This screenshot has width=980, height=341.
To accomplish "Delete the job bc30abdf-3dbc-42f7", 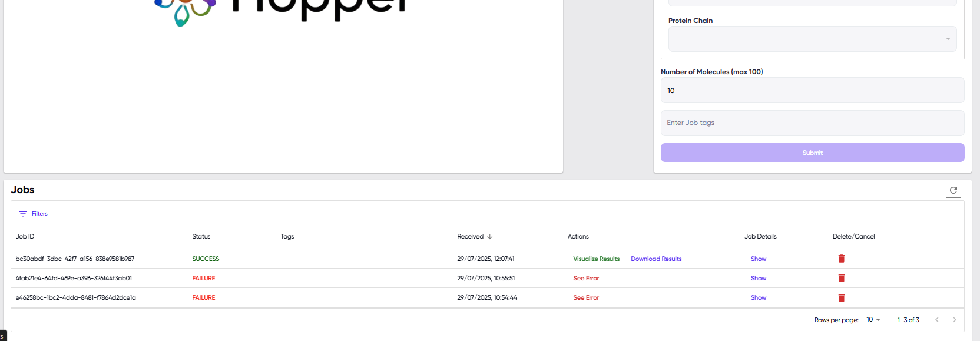I will (841, 259).
